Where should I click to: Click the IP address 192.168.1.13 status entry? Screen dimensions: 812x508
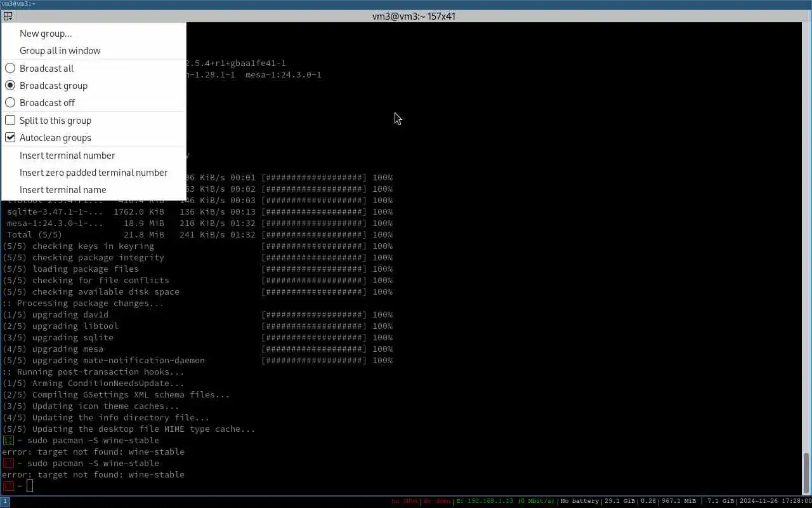click(506, 502)
